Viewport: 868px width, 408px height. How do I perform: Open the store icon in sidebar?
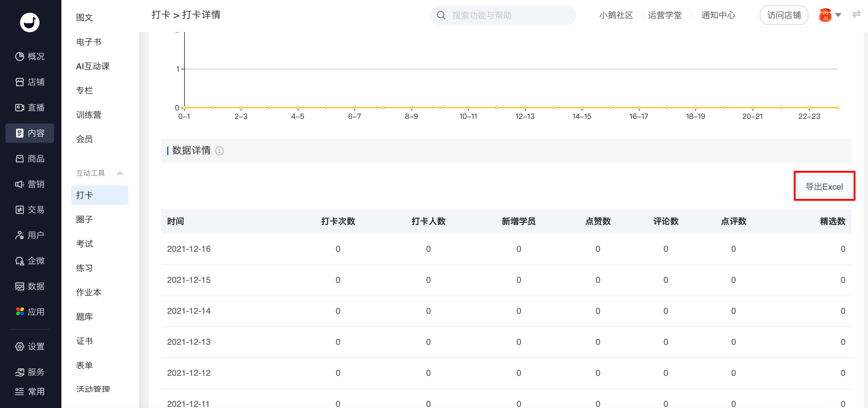click(x=19, y=82)
